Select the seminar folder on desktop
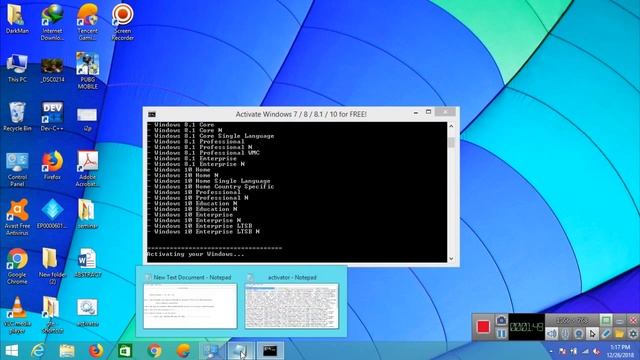 coord(87,214)
